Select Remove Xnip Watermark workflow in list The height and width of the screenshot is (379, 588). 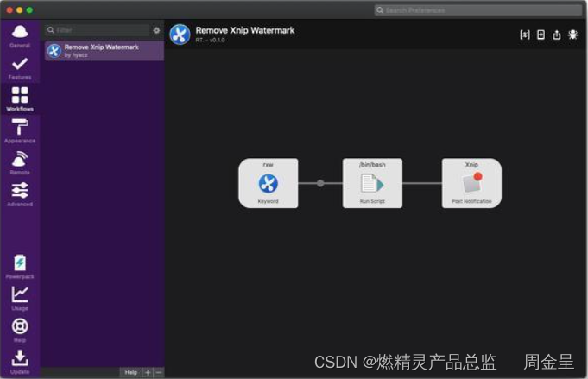[x=104, y=51]
